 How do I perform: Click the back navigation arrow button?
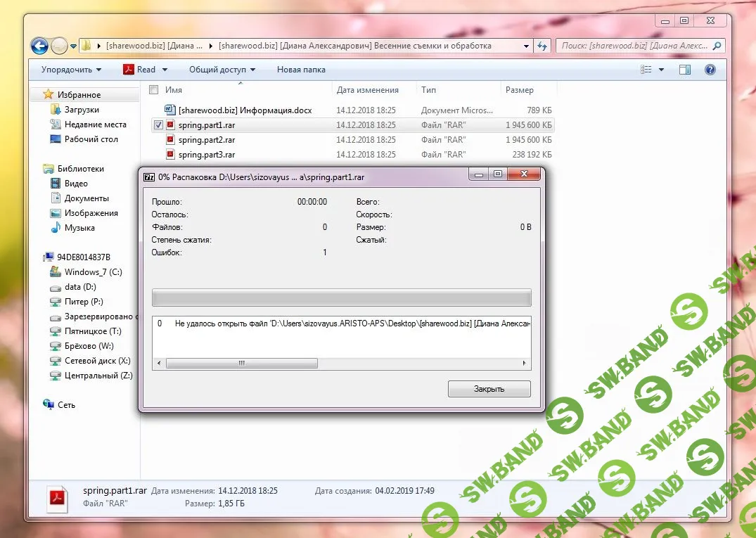(40, 46)
